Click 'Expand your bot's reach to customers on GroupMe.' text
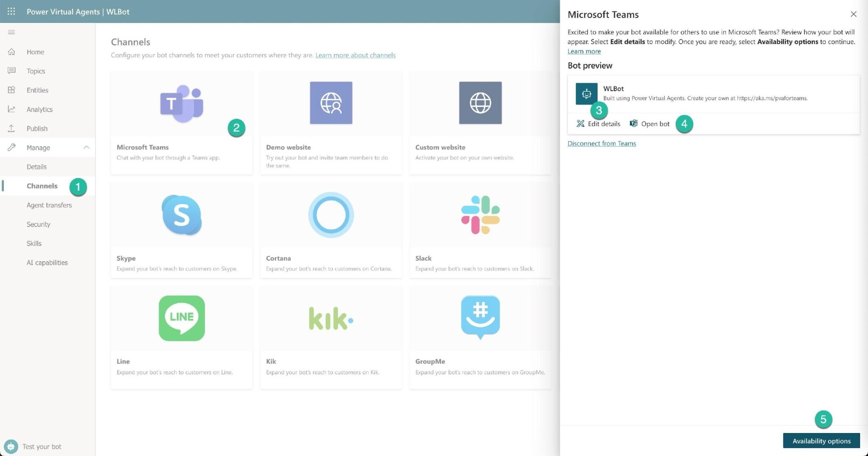The width and height of the screenshot is (868, 456). pyautogui.click(x=480, y=372)
